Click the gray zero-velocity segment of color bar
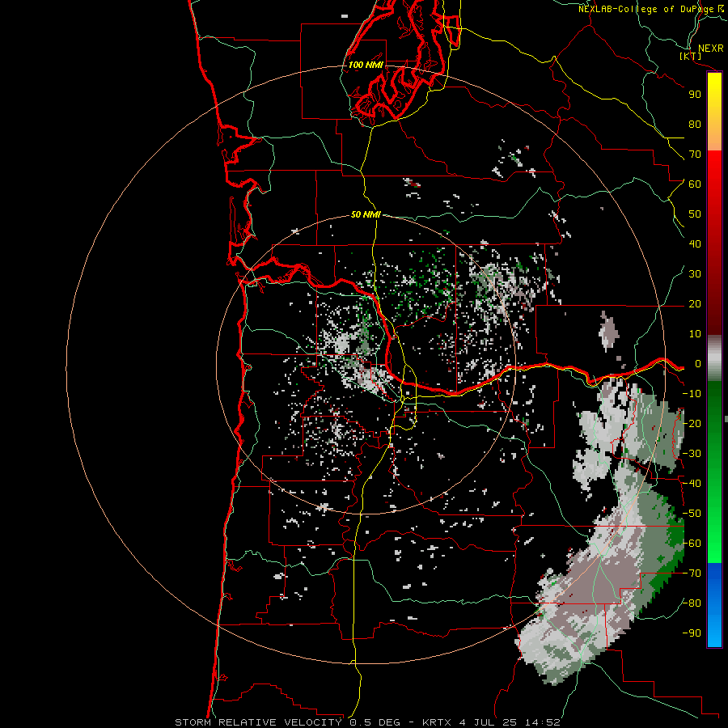 tap(714, 358)
